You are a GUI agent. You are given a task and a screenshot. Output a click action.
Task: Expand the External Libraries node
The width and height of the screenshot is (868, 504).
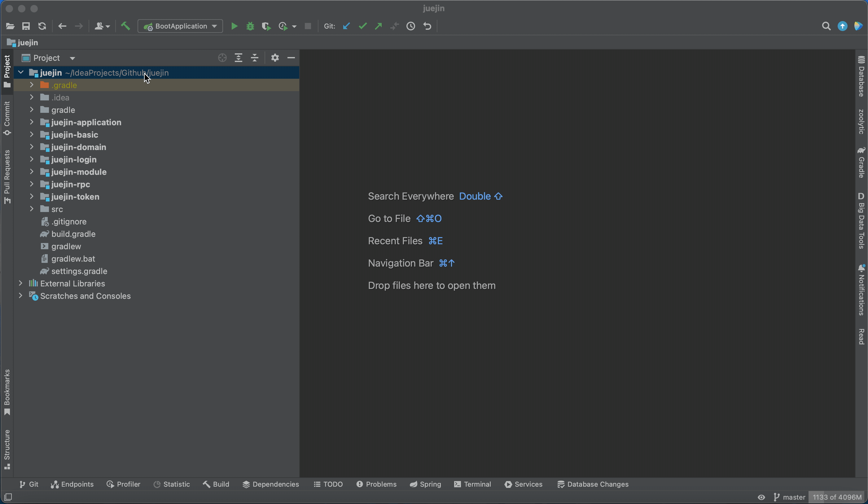click(21, 283)
